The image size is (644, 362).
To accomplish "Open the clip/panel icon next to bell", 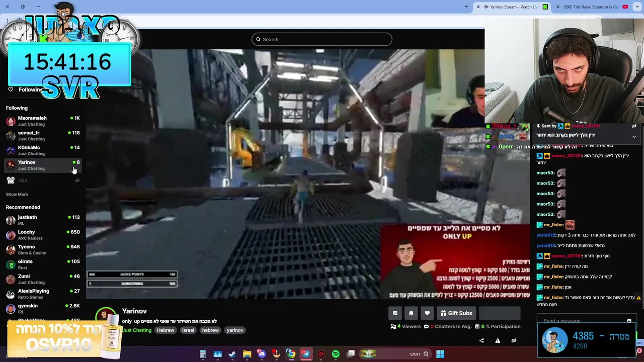I will (395, 313).
